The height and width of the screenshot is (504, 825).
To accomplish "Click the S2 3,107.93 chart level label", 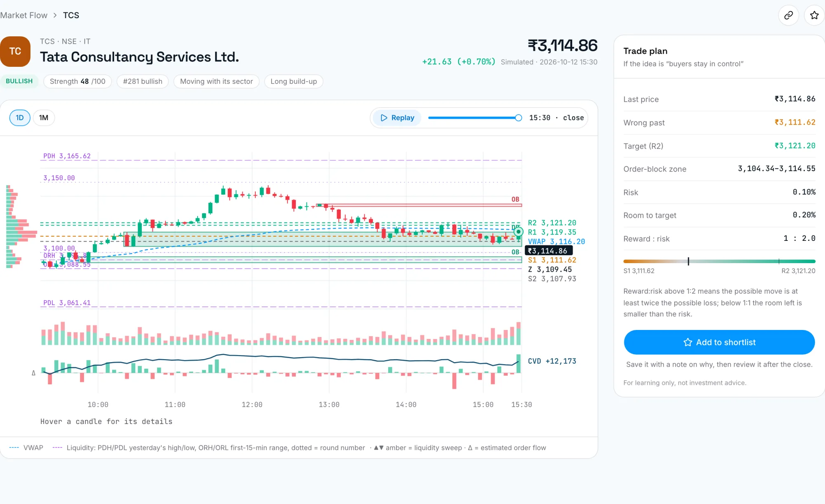I will 552,279.
